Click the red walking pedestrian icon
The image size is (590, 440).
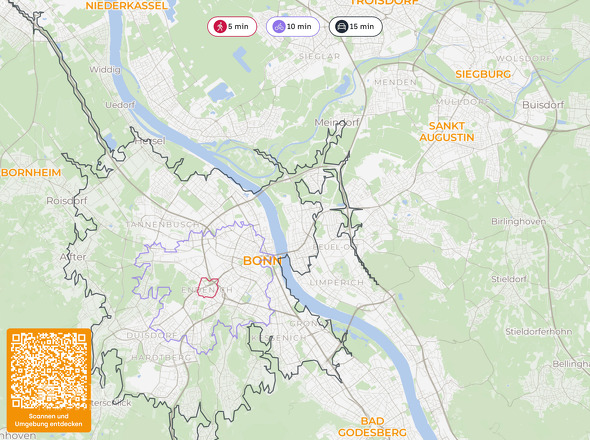[220, 27]
